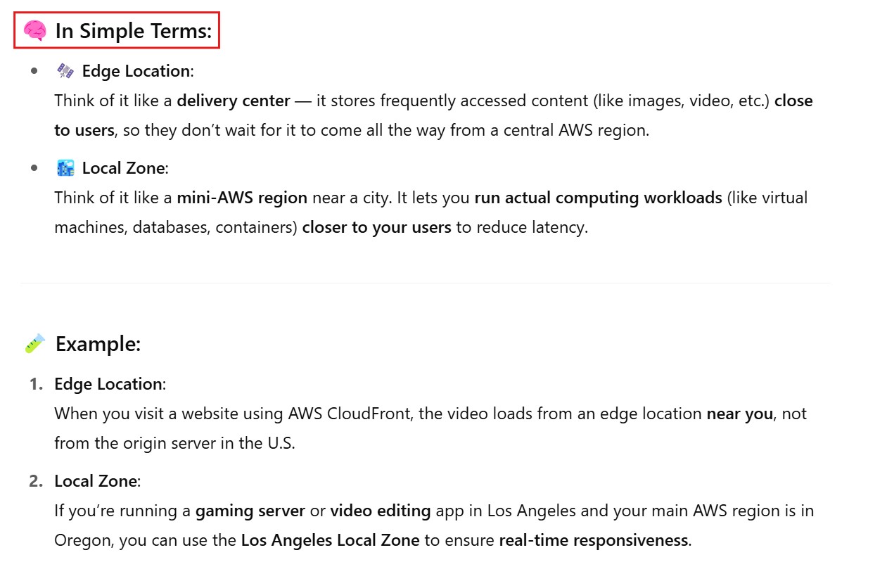Click the satellite emoji before Edge Location
The width and height of the screenshot is (887, 588).
click(65, 71)
